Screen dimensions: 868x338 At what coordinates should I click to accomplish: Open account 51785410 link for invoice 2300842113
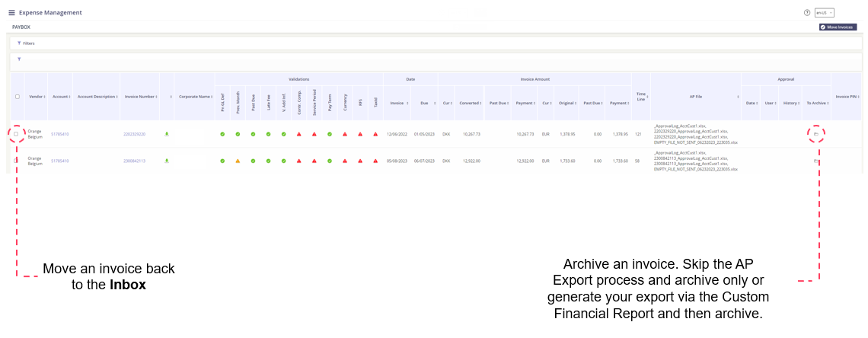60,161
